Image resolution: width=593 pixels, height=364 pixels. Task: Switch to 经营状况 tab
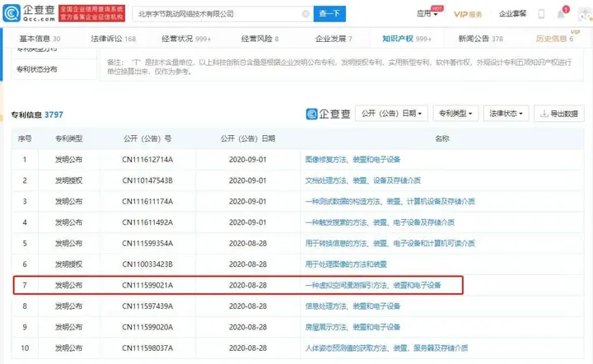pos(186,39)
